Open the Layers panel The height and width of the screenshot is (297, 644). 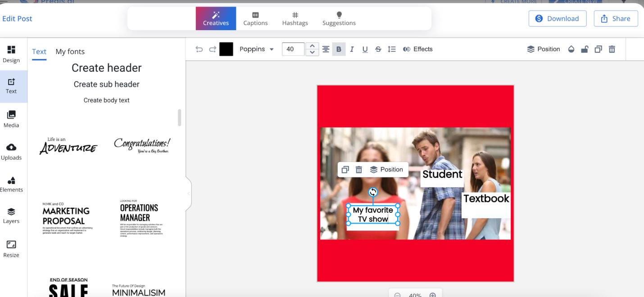click(11, 216)
